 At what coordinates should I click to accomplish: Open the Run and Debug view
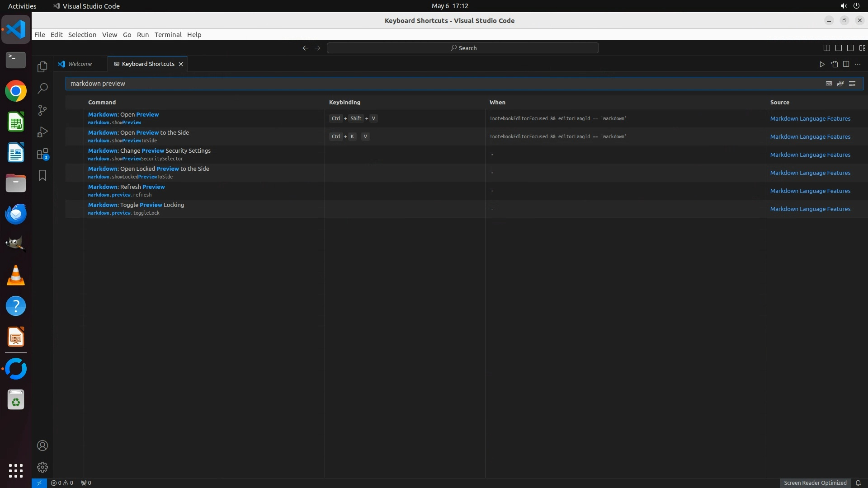point(42,132)
